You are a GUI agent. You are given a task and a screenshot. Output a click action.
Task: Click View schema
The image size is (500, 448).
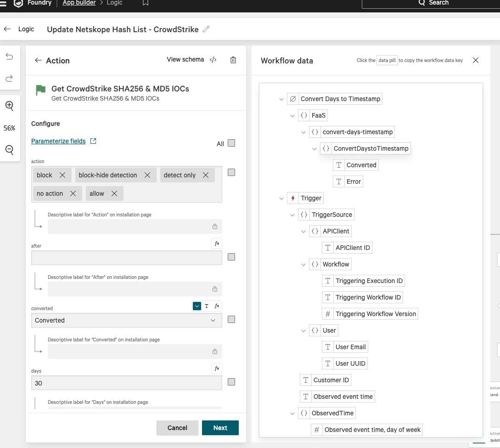[x=185, y=59]
